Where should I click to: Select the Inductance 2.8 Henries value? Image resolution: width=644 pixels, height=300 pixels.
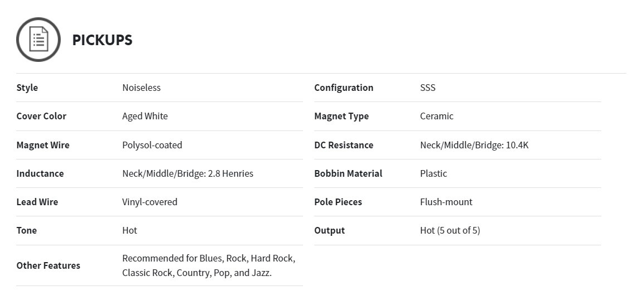(188, 173)
